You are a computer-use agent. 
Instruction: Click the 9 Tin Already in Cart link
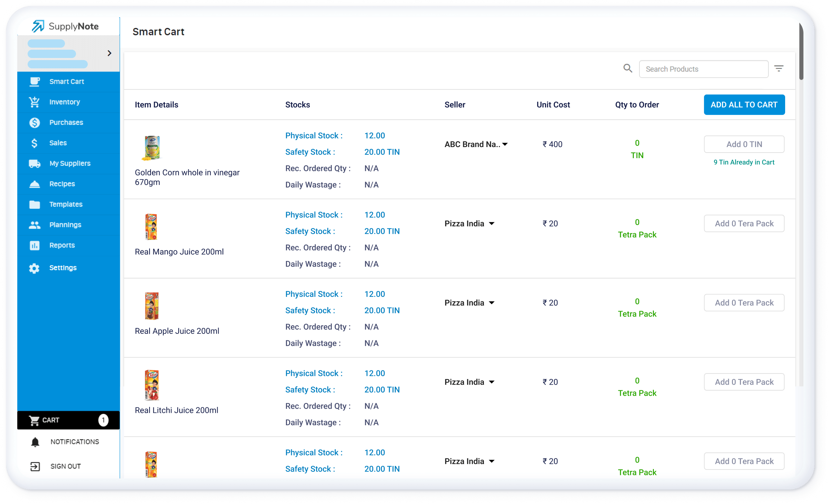(744, 162)
